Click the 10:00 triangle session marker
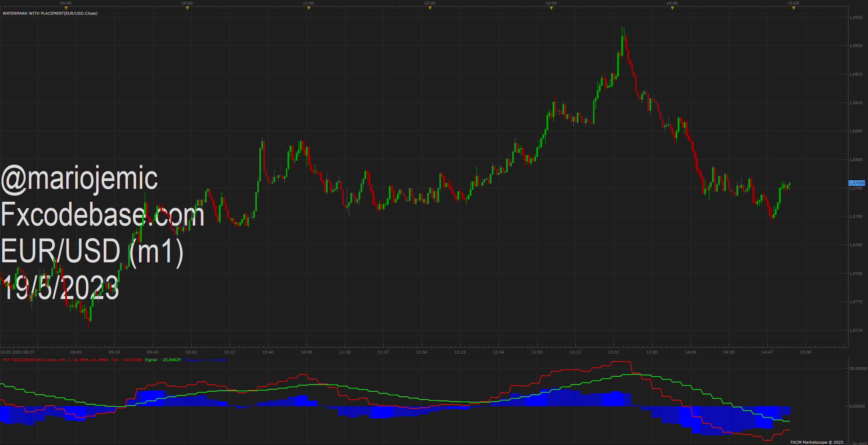 tap(187, 8)
